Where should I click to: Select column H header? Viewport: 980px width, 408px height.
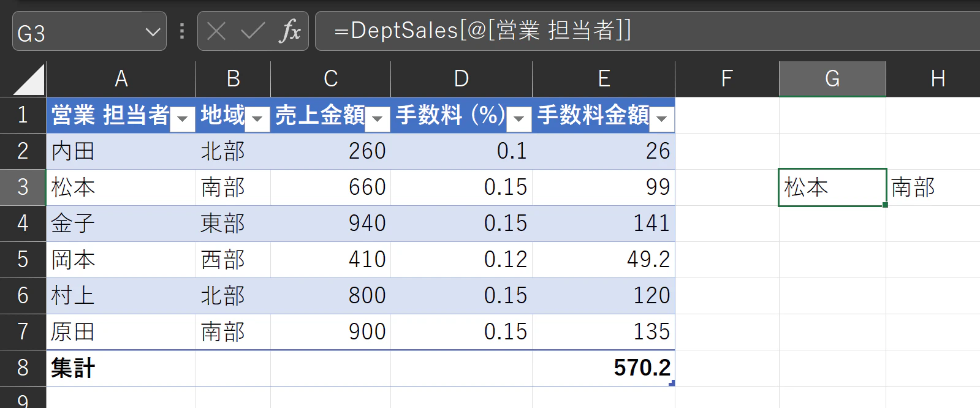tap(933, 79)
